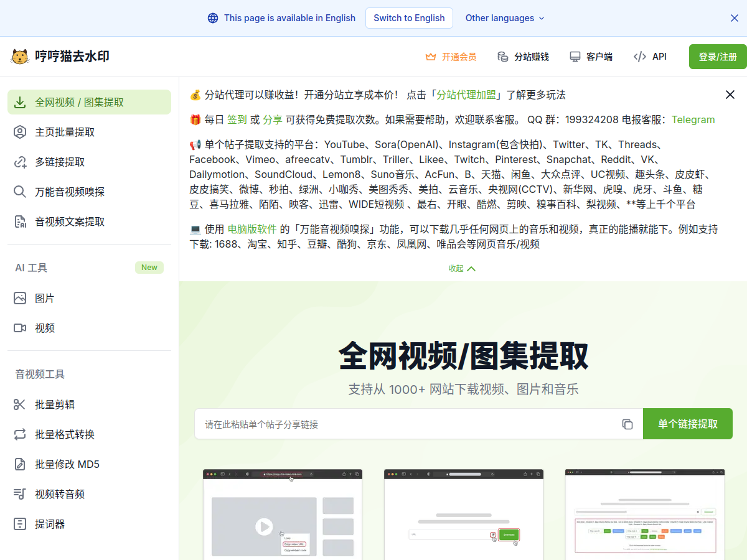This screenshot has height=560, width=747.
Task: Click the 单个链接提取 button
Action: click(x=688, y=424)
